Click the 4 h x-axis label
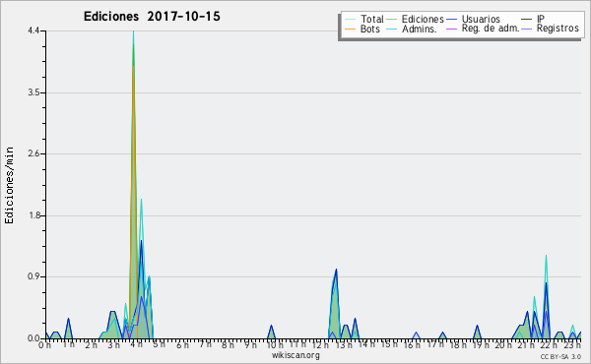 point(136,344)
